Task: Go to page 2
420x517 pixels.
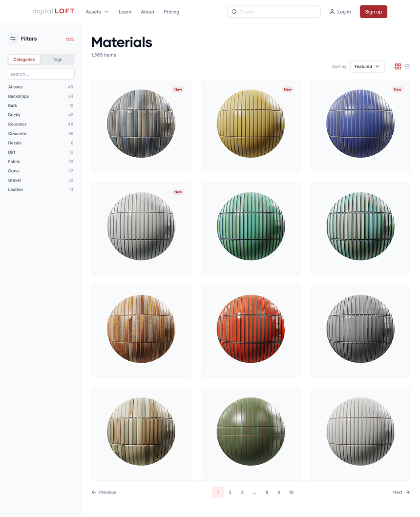Action: click(x=230, y=492)
